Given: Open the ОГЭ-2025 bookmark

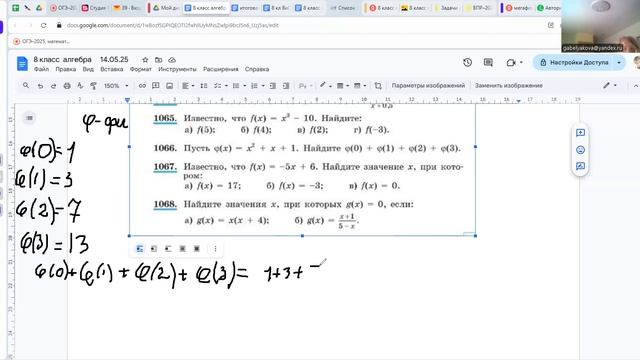Looking at the screenshot, I should click(41, 41).
